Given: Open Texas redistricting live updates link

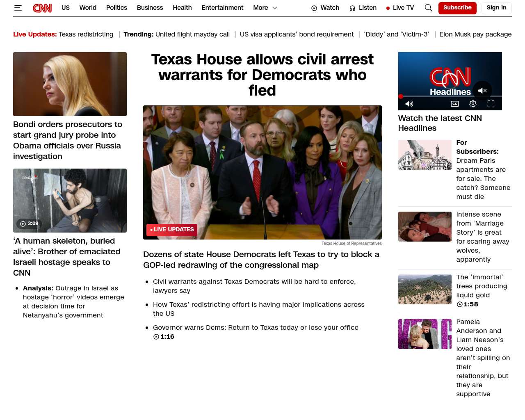Looking at the screenshot, I should pos(86,34).
